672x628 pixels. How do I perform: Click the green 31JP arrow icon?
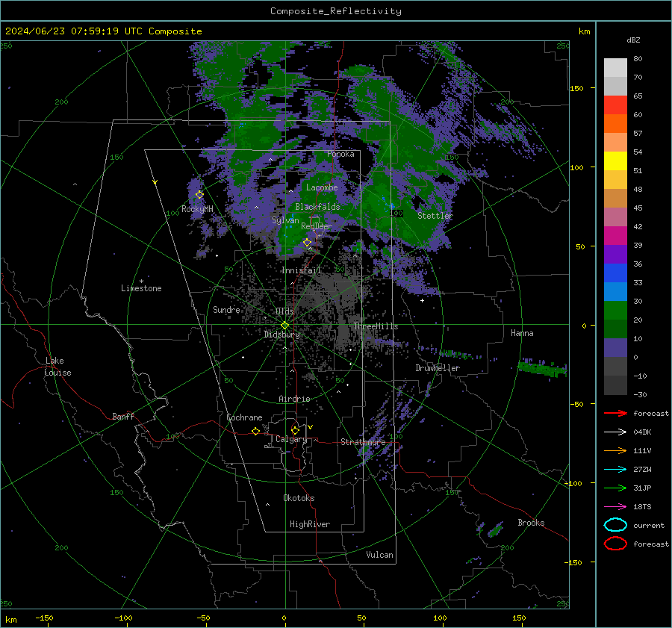[615, 488]
